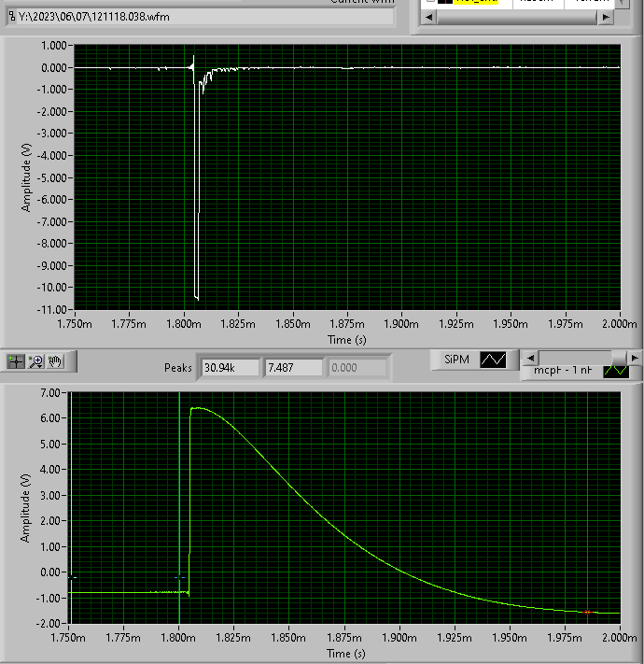This screenshot has height=664, width=644.
Task: Click the lower graph Time (s) axis title
Action: coord(345,654)
